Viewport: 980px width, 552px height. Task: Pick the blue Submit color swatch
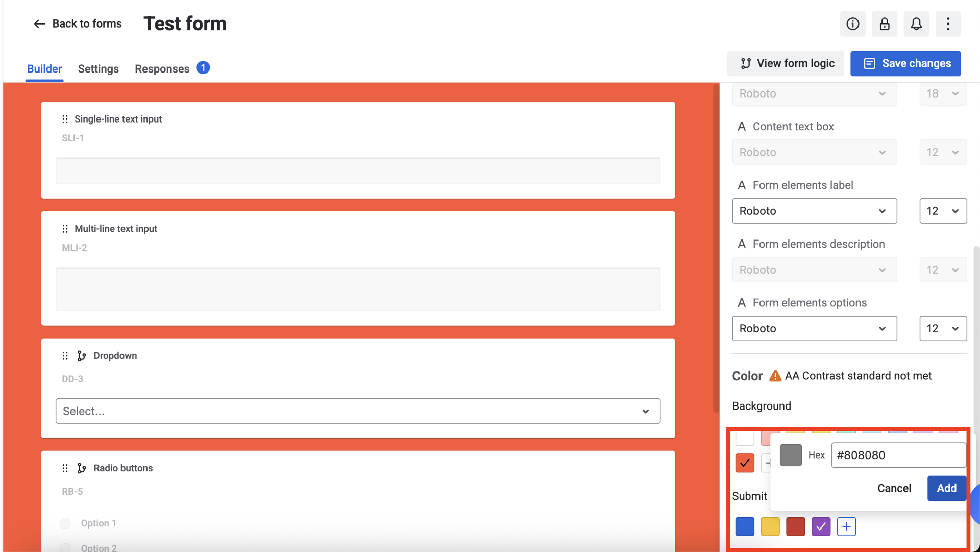point(745,526)
